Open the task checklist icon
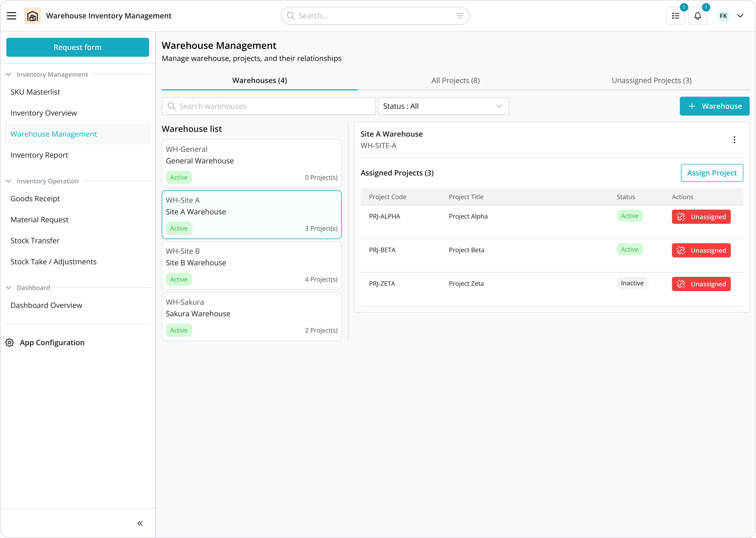 (675, 16)
